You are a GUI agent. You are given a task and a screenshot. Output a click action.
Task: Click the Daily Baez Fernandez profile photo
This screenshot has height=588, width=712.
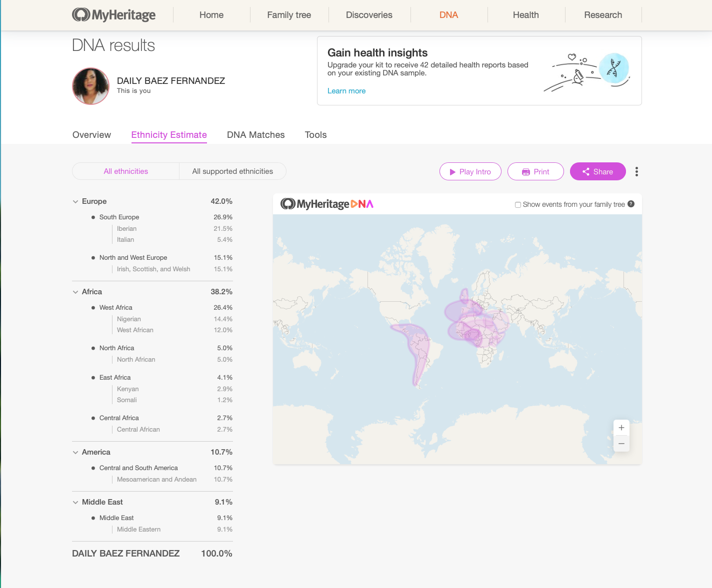[90, 86]
